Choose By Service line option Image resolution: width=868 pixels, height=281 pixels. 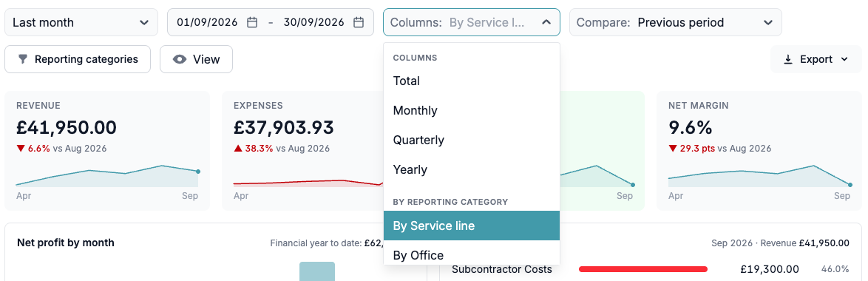coord(471,226)
